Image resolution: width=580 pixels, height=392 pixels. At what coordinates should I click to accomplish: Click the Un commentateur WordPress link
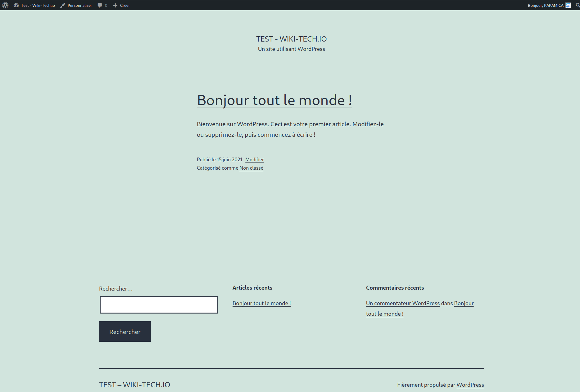(x=403, y=303)
